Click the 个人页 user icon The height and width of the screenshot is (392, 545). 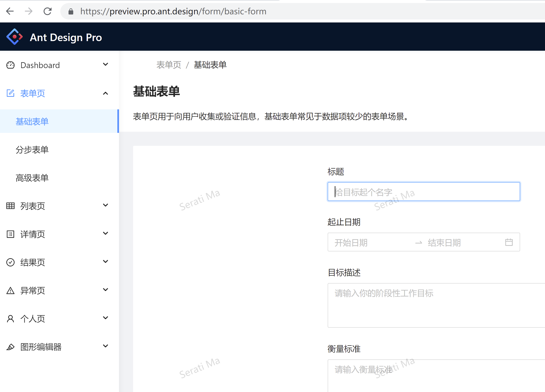[10, 319]
